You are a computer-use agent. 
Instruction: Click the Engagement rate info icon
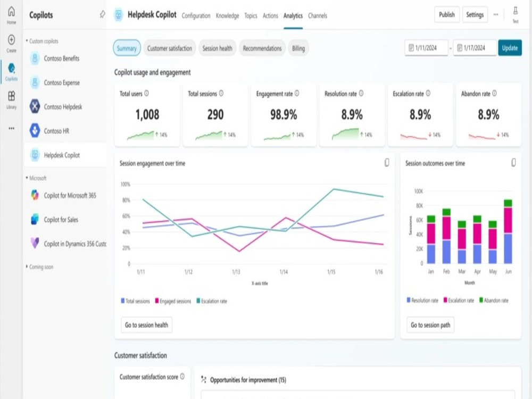pos(297,93)
